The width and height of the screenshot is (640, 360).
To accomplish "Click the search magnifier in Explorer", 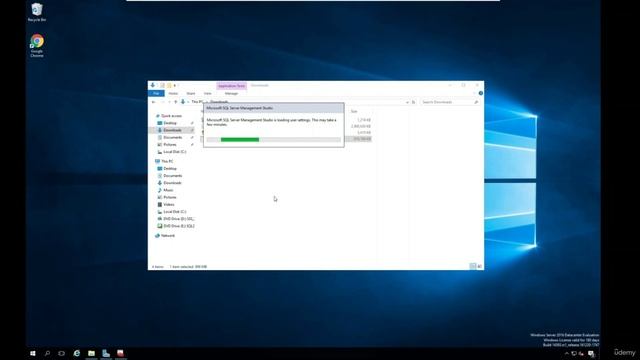I will (x=476, y=102).
